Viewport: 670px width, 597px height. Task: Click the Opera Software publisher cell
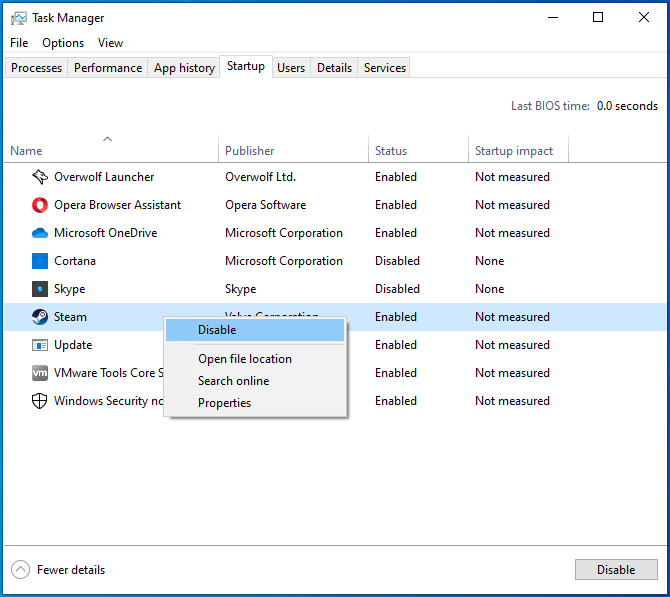tap(265, 205)
